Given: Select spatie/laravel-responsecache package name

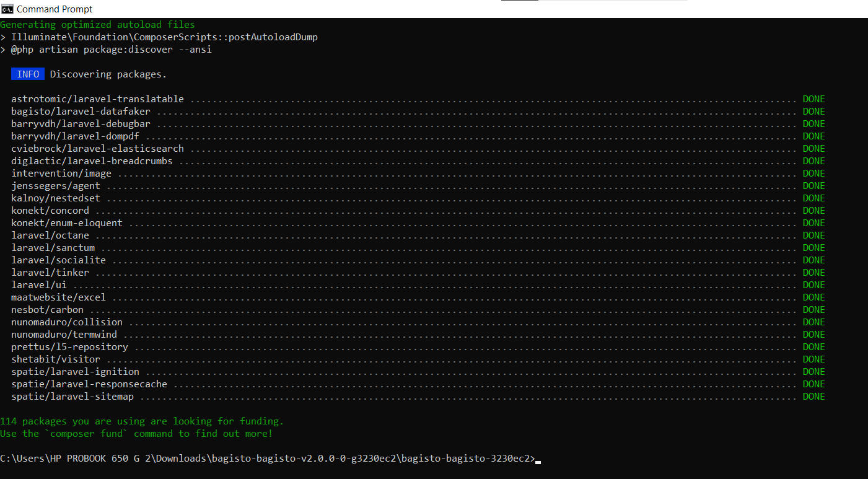Looking at the screenshot, I should click(89, 384).
